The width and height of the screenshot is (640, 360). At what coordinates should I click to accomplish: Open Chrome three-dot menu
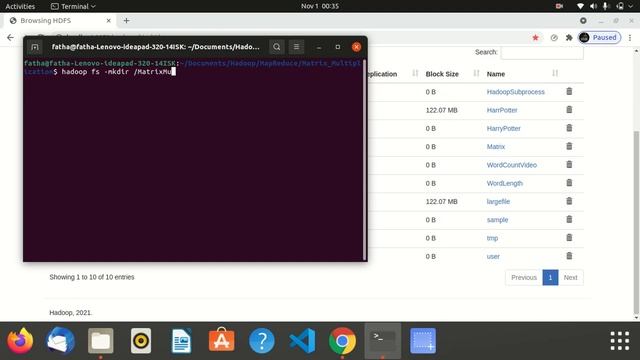(630, 38)
